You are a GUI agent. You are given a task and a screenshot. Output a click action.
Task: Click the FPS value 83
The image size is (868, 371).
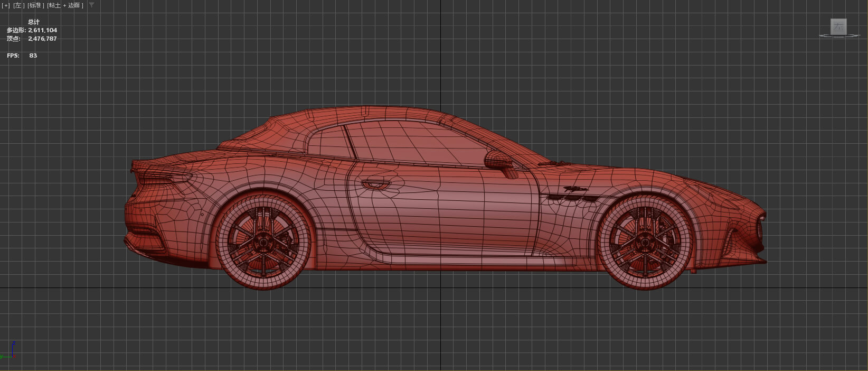pos(33,55)
